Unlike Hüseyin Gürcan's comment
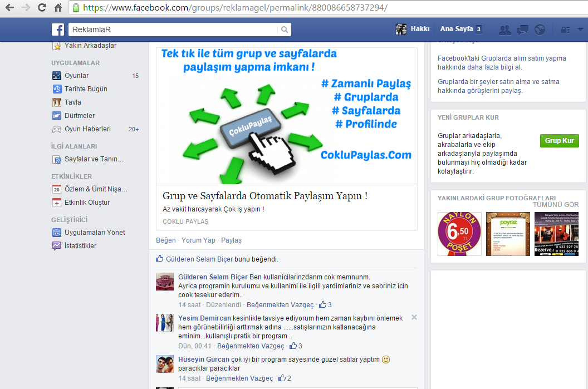 pos(239,378)
